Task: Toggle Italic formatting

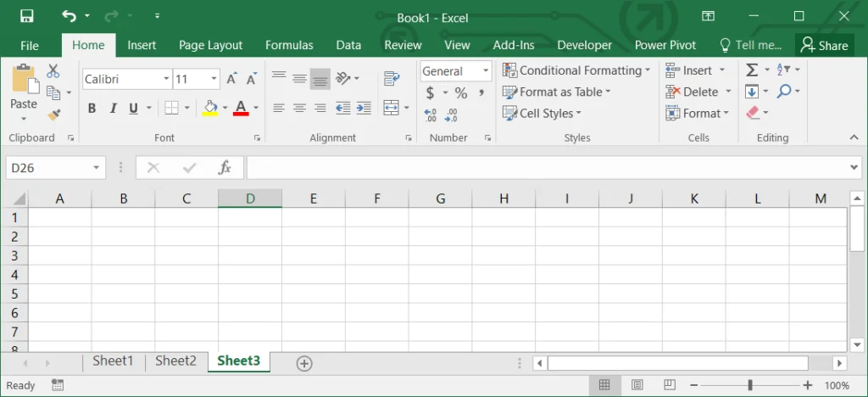Action: pyautogui.click(x=113, y=108)
